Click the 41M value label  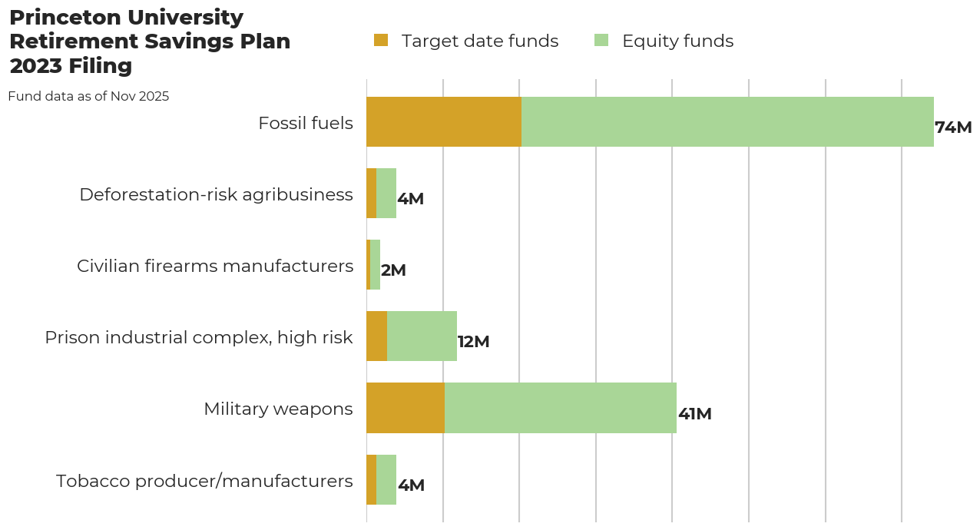click(x=695, y=414)
